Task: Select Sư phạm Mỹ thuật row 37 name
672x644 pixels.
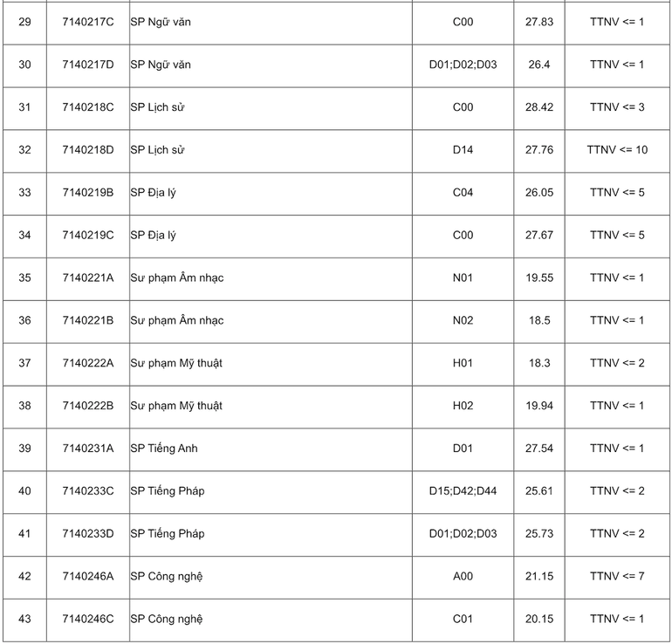Action: (176, 363)
